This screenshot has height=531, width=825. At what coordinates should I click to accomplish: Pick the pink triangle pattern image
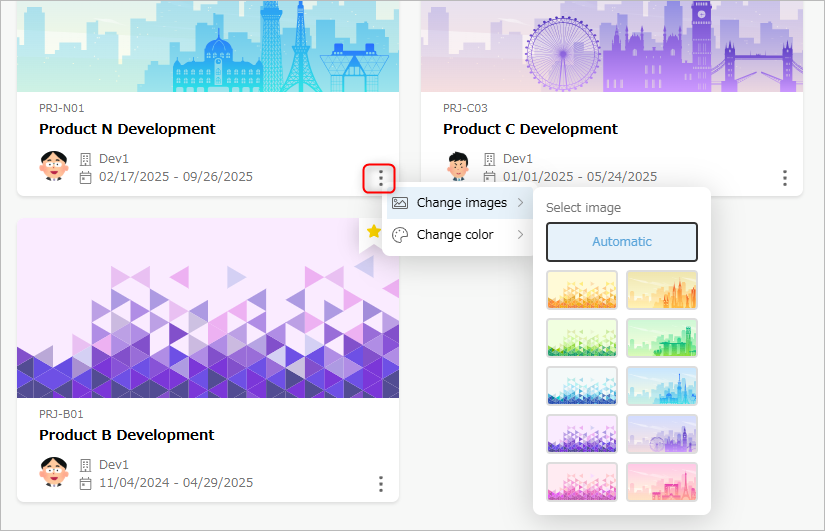pyautogui.click(x=582, y=482)
